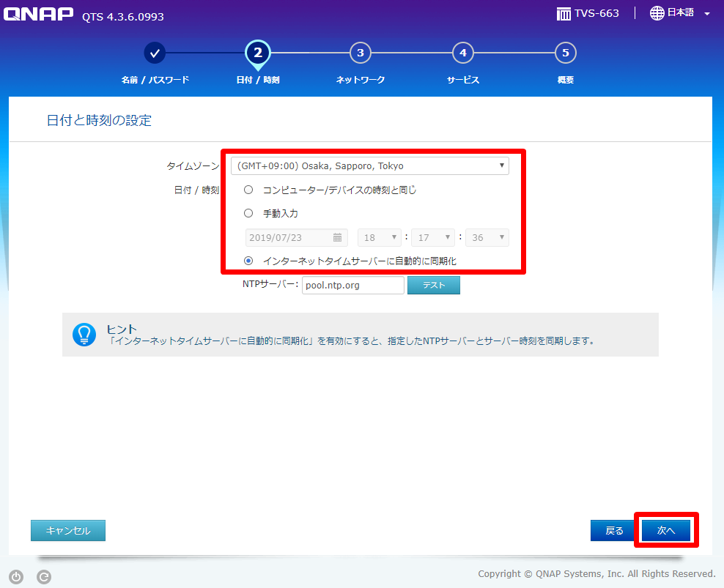Select インターネットタイムサーバーに自動的に同期化 radio button
This screenshot has width=724, height=588.
point(248,261)
